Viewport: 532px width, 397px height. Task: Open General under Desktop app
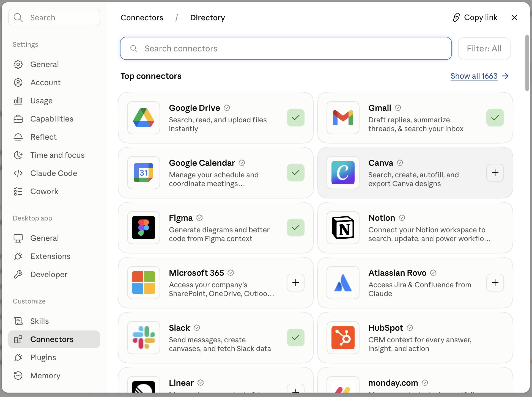click(x=54, y=238)
